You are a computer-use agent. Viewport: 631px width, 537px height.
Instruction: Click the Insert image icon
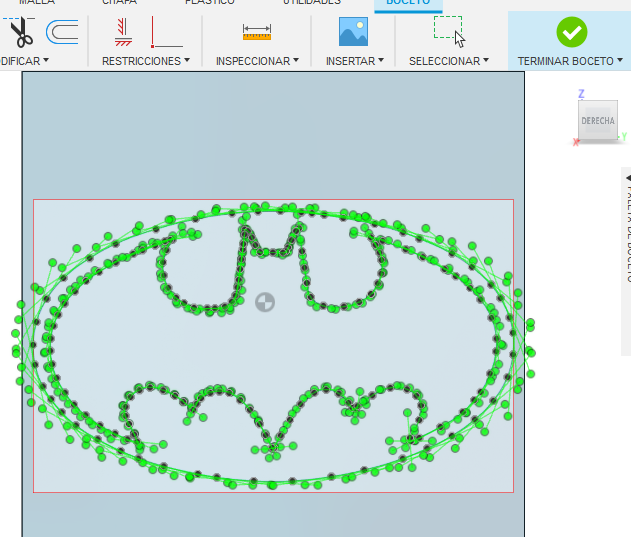(353, 31)
